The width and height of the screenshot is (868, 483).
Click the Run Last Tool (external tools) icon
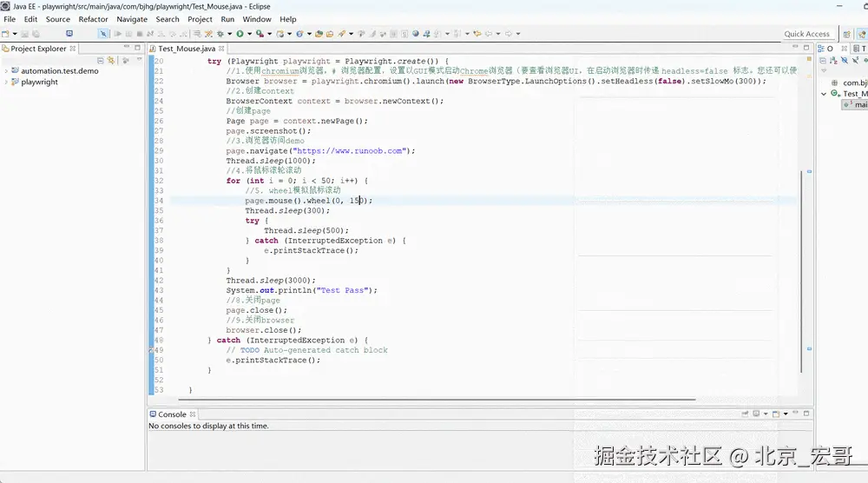(x=260, y=34)
